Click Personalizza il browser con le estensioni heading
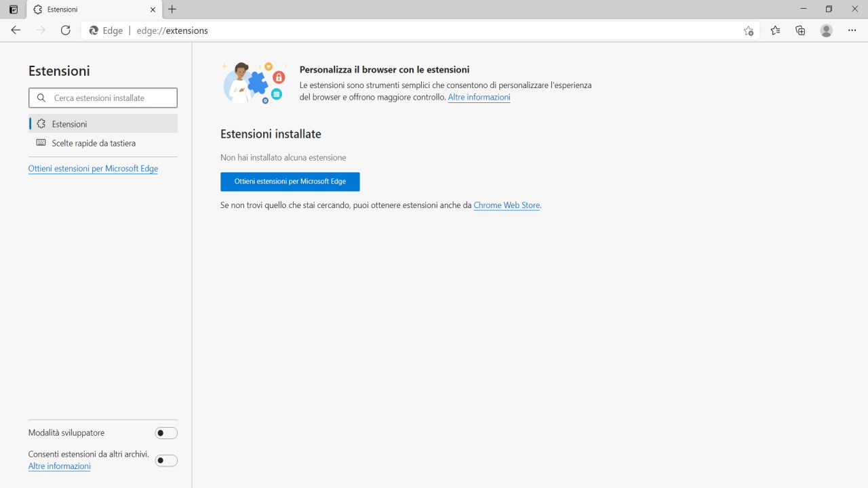This screenshot has height=488, width=868. (x=384, y=69)
